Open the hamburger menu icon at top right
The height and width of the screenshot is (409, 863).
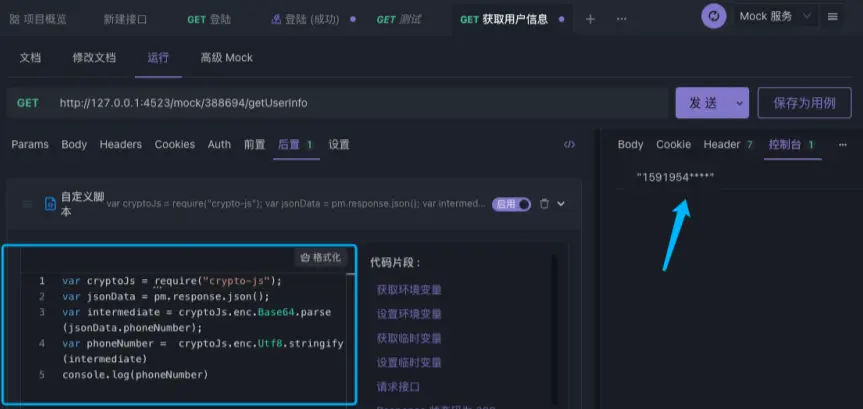click(833, 17)
